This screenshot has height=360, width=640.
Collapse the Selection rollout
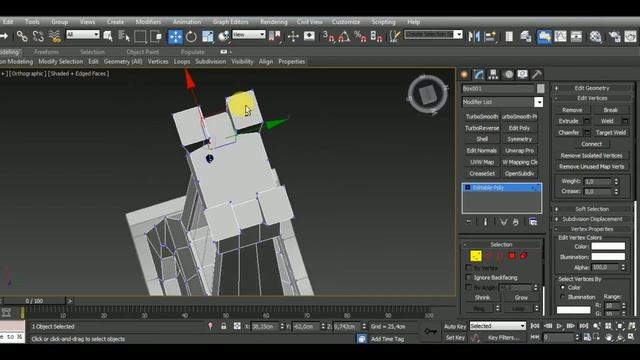(x=501, y=244)
